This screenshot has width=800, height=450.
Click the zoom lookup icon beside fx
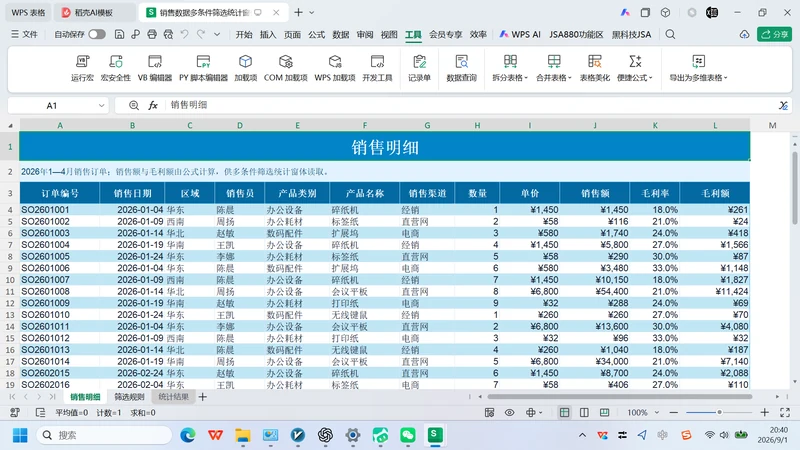pyautogui.click(x=134, y=105)
